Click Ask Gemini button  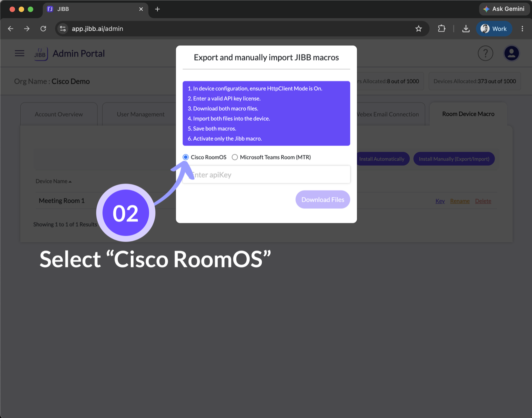[x=504, y=9]
